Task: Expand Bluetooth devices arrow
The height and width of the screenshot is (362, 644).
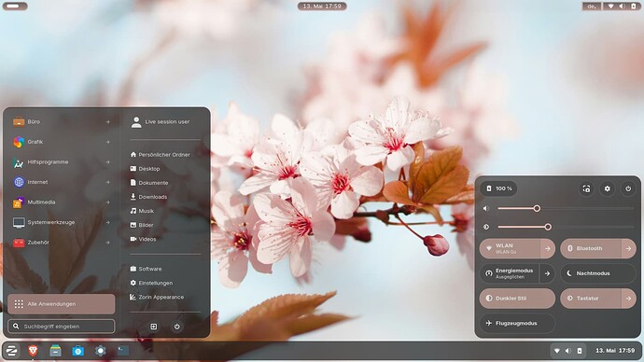Action: 628,248
